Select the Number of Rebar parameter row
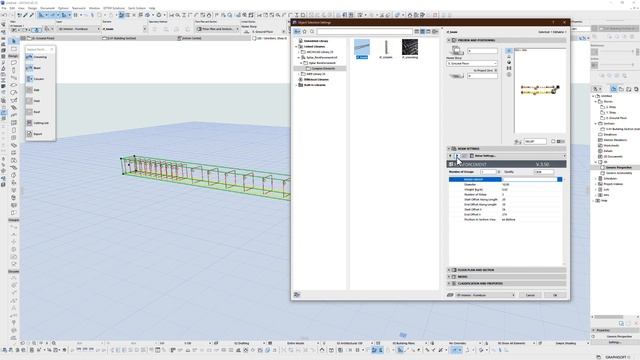The height and width of the screenshot is (360, 640). (x=505, y=194)
